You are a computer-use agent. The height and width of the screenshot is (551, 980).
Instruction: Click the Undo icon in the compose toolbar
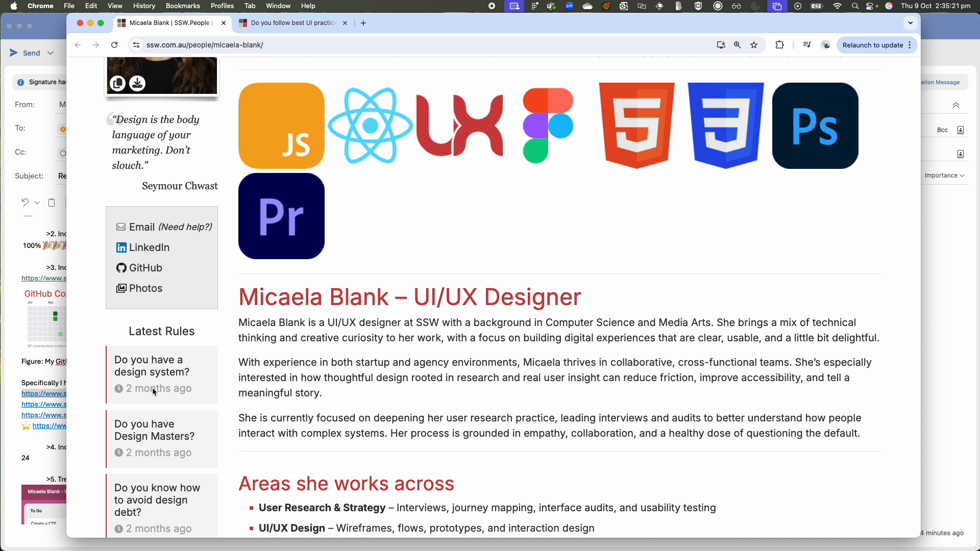coord(26,203)
